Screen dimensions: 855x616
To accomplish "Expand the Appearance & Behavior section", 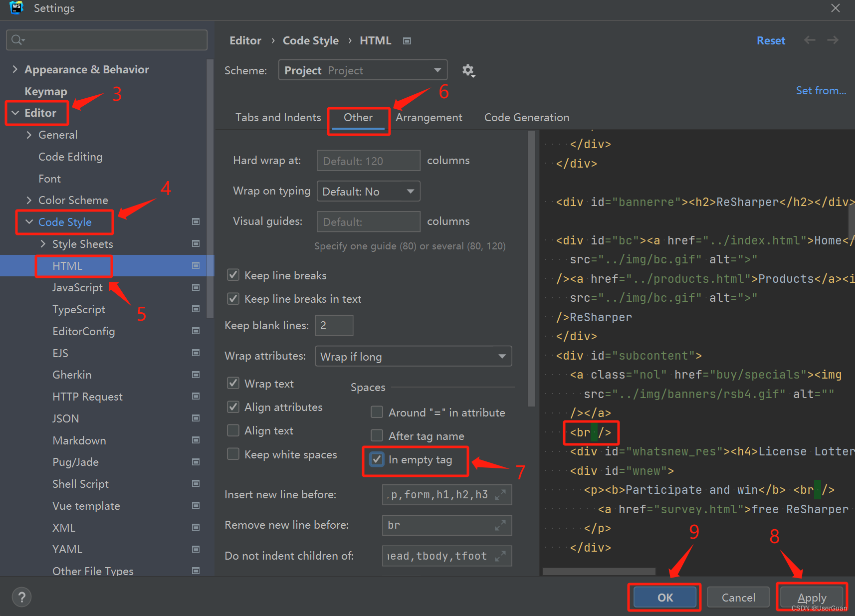I will [14, 69].
